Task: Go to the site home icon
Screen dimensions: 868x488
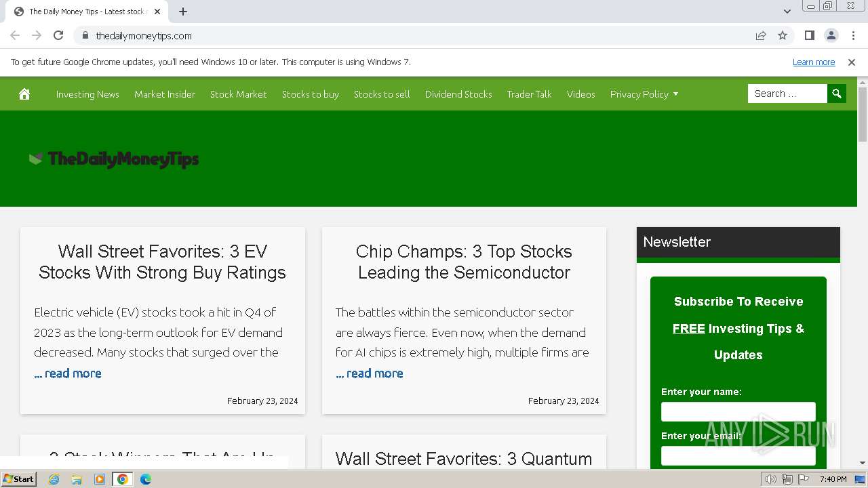Action: (24, 94)
